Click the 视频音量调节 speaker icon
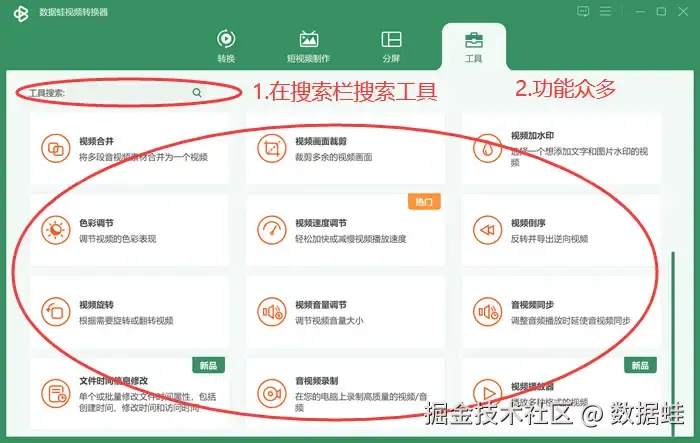This screenshot has width=700, height=443. click(272, 312)
